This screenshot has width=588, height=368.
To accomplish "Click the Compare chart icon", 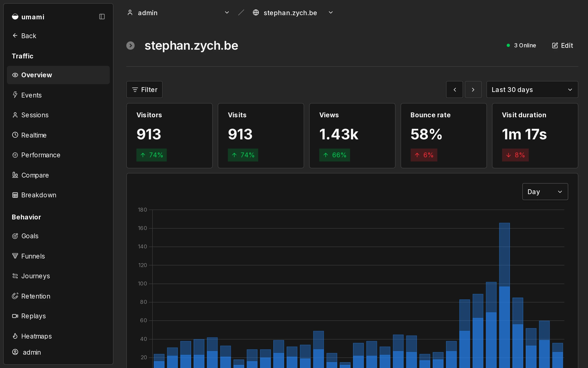I will pyautogui.click(x=15, y=175).
